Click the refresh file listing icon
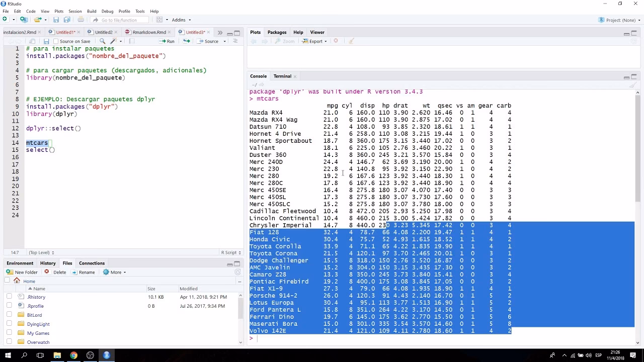The width and height of the screenshot is (644, 362). click(x=237, y=272)
